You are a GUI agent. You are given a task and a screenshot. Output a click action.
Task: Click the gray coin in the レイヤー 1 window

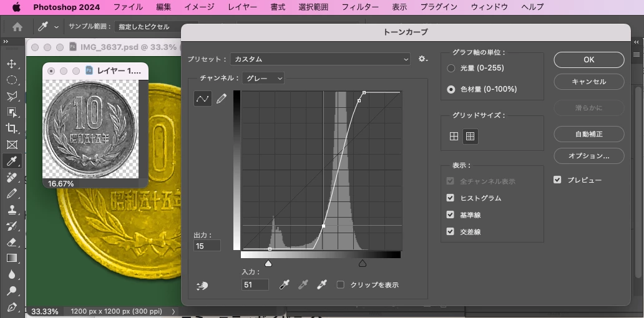tap(90, 129)
